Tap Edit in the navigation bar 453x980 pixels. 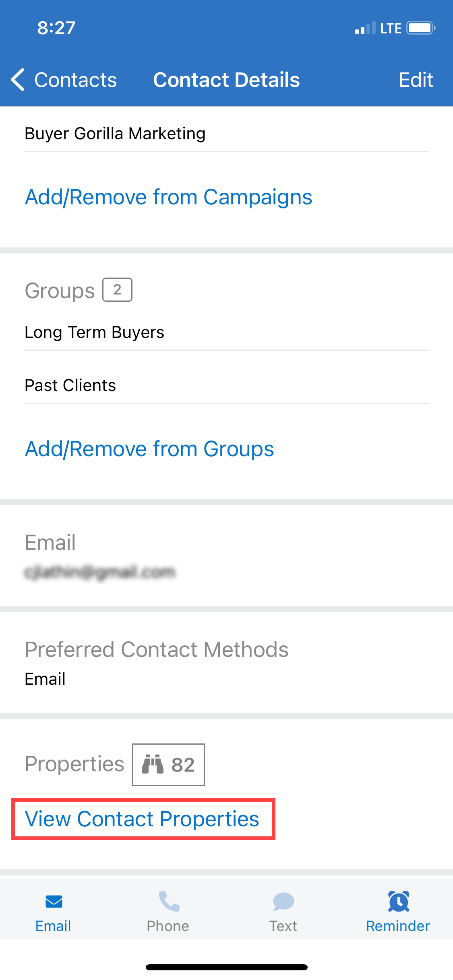[x=416, y=80]
